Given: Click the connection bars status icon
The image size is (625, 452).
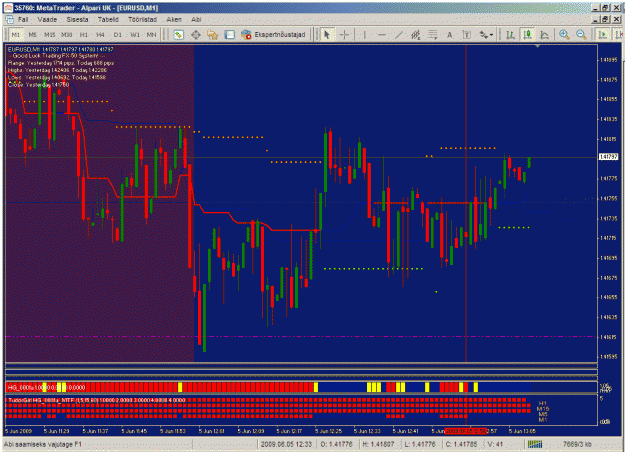Looking at the screenshot, I should [535, 444].
